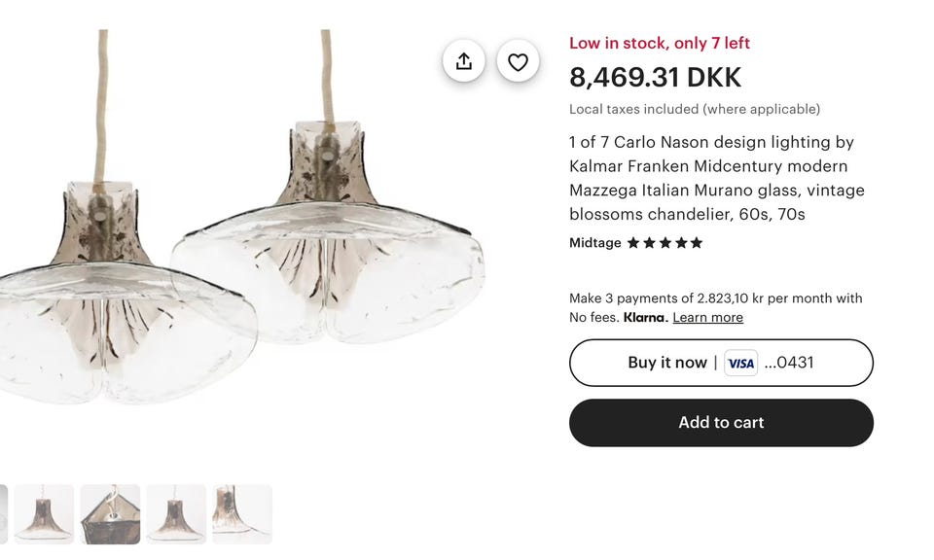Click the Visa card icon
The height and width of the screenshot is (560, 934).
[x=740, y=363]
